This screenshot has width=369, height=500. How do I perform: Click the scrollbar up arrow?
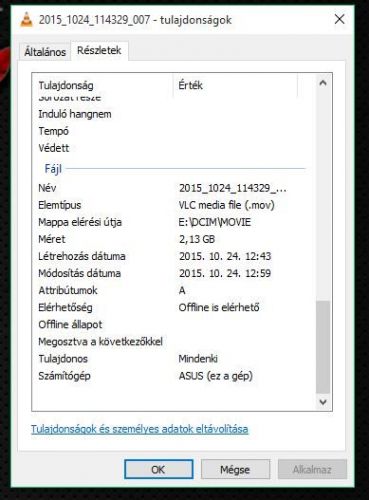[323, 83]
